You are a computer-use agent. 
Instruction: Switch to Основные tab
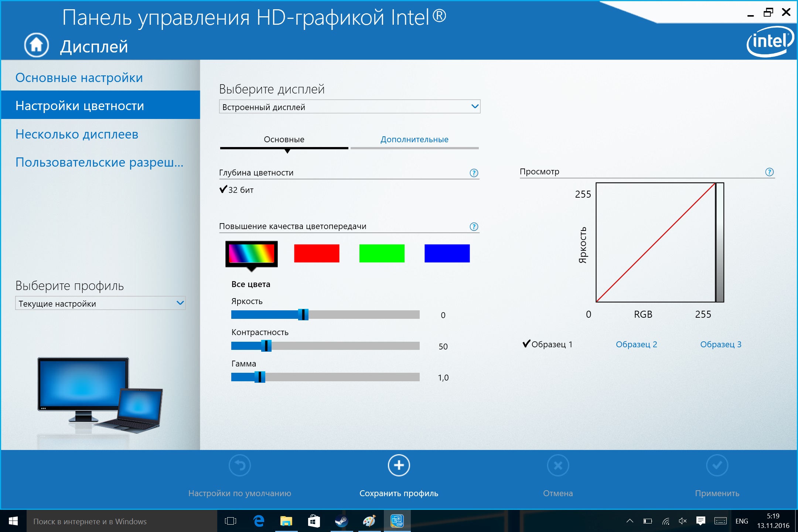point(284,140)
